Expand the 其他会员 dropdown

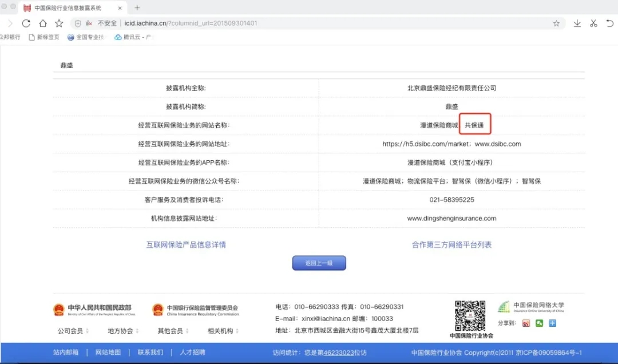[x=173, y=331]
